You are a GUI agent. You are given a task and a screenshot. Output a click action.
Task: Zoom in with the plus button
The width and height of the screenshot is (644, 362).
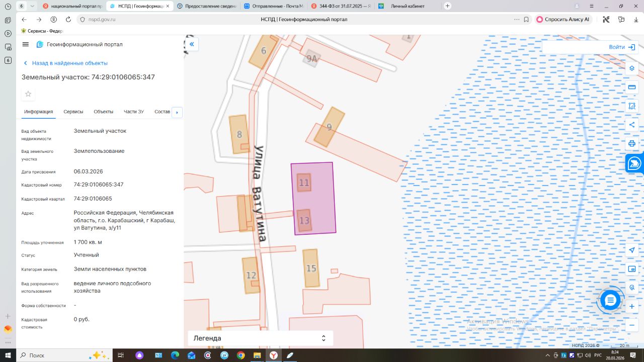tap(632, 306)
